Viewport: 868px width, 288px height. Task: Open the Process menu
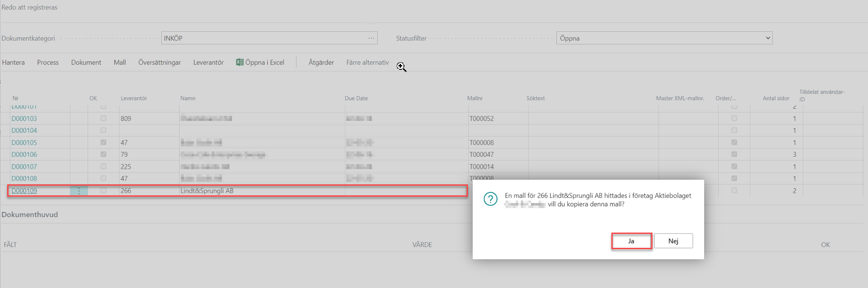tap(48, 63)
